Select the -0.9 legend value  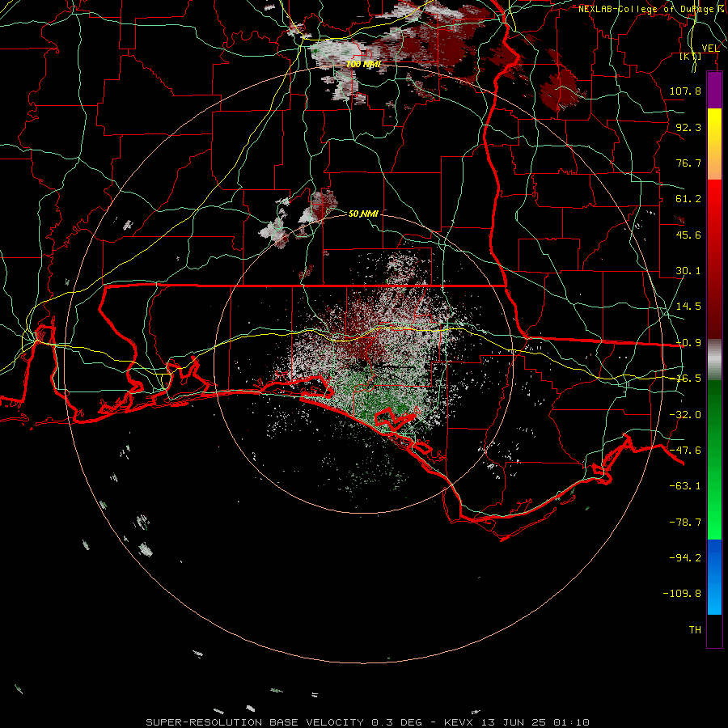click(688, 343)
